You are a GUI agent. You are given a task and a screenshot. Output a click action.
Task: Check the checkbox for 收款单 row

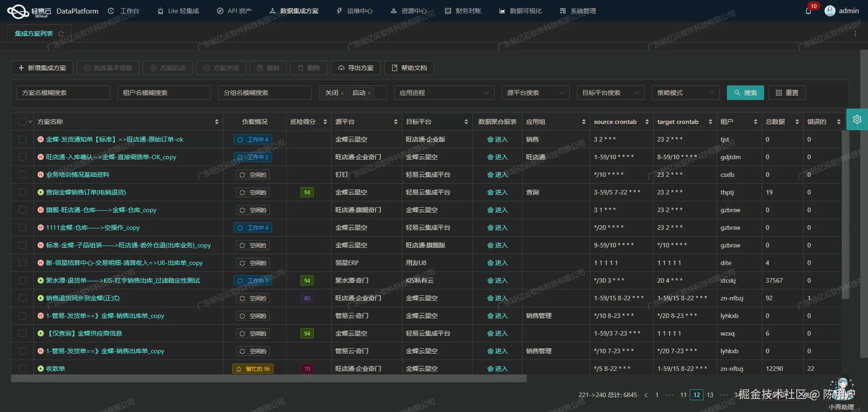(23, 369)
